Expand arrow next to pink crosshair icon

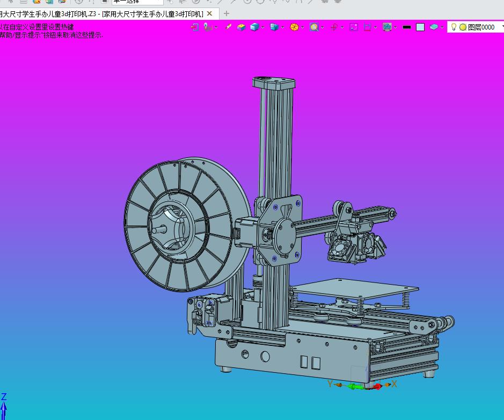pos(342,27)
